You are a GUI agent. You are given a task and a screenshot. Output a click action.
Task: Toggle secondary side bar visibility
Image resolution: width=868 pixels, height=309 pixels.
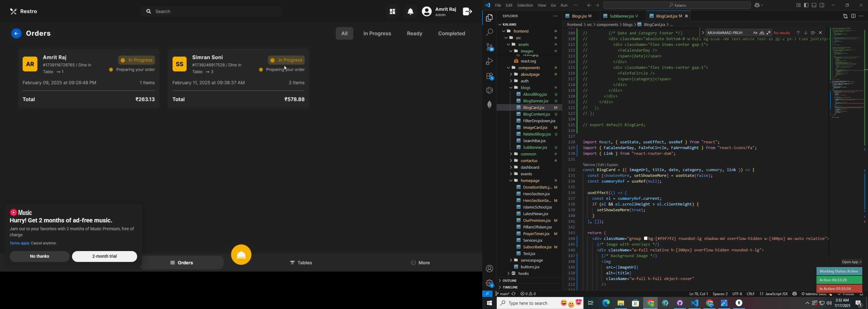[822, 5]
